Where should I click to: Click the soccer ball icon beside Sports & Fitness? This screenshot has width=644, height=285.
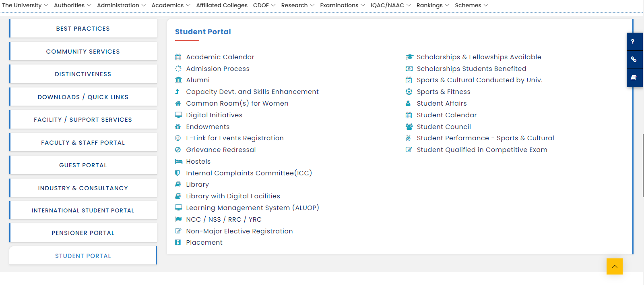[409, 92]
